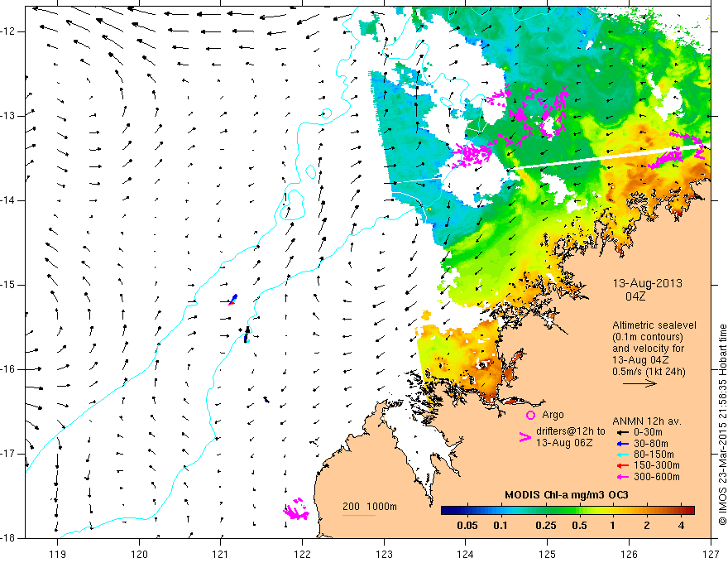This screenshot has width=728, height=563.
Task: Click the longitude axis label '126'
Action: [629, 554]
